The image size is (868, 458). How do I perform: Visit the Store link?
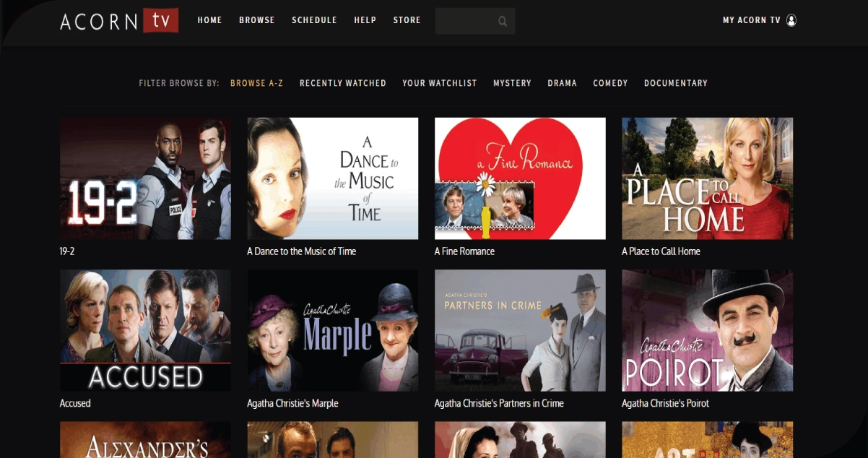407,20
